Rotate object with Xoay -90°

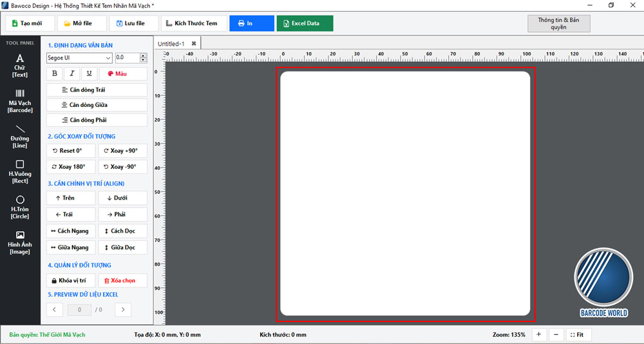pos(123,167)
